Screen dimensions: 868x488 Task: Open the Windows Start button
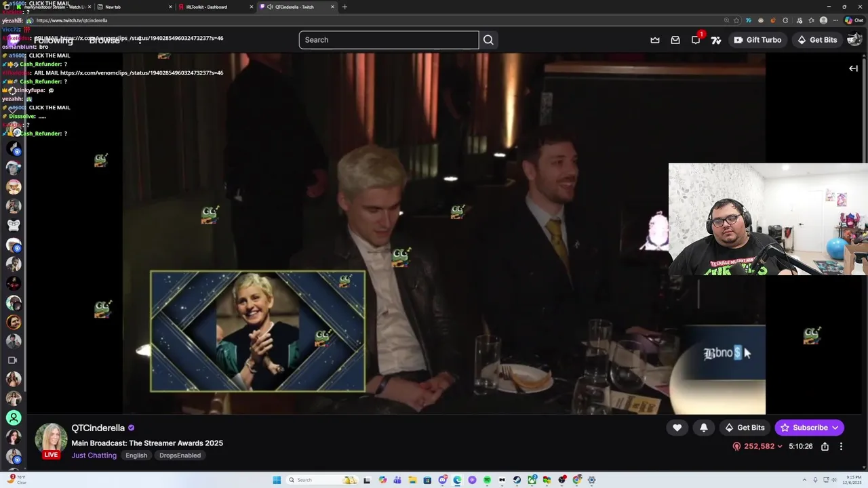point(277,480)
